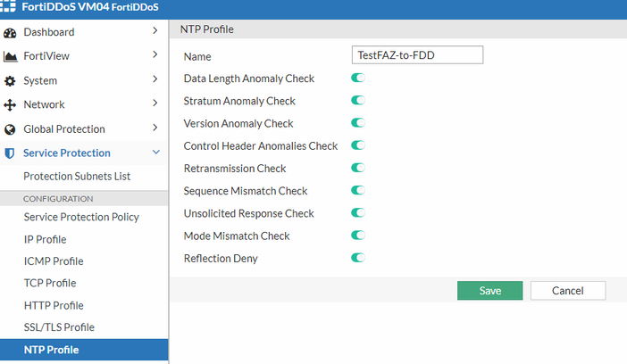Viewport: 627px width, 364px height.
Task: Expand the System submenu arrow
Action: click(155, 81)
